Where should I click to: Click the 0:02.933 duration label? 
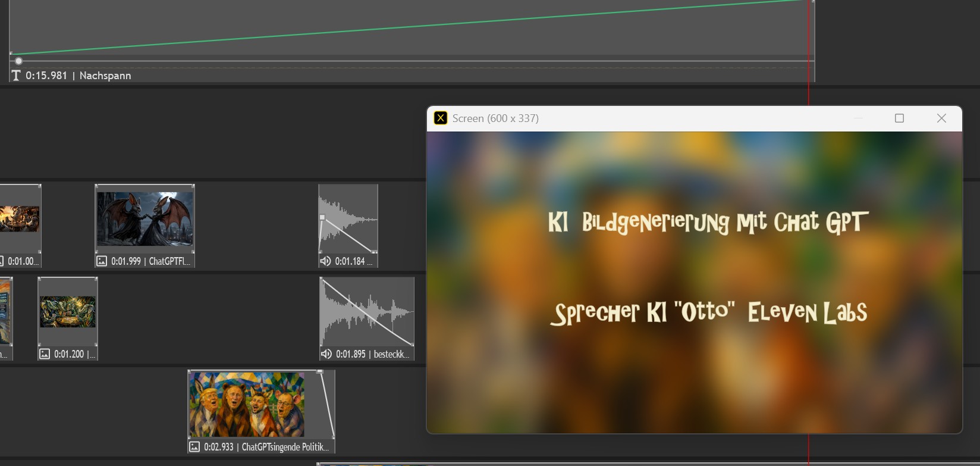point(219,446)
